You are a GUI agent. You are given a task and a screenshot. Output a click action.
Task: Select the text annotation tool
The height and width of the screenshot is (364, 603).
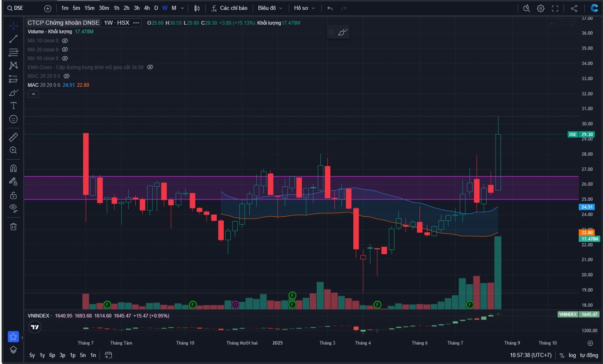pos(13,106)
